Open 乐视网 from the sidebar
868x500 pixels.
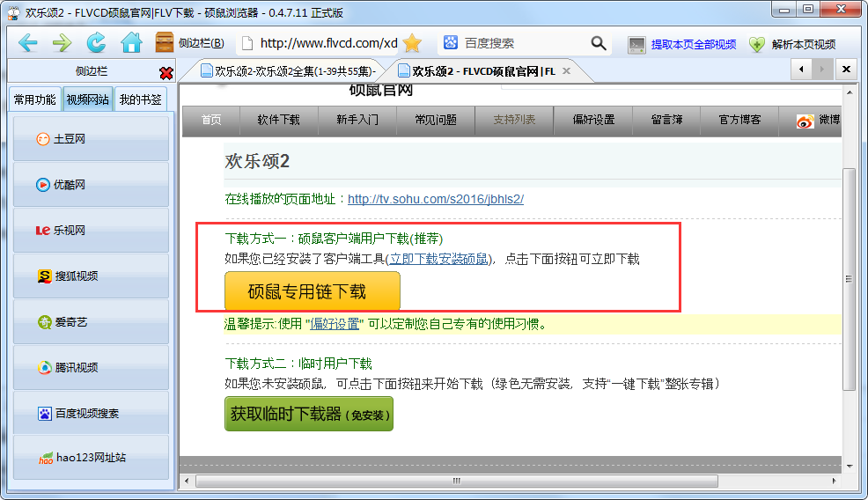coord(91,231)
